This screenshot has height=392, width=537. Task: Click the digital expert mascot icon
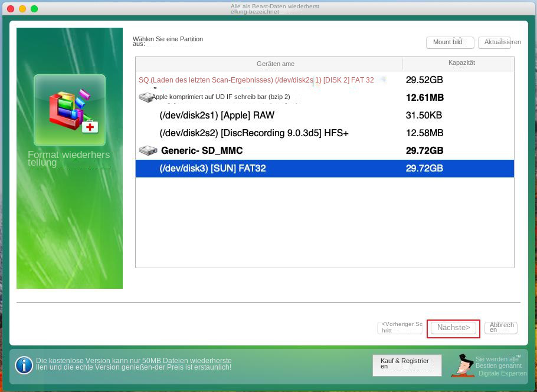pyautogui.click(x=464, y=365)
